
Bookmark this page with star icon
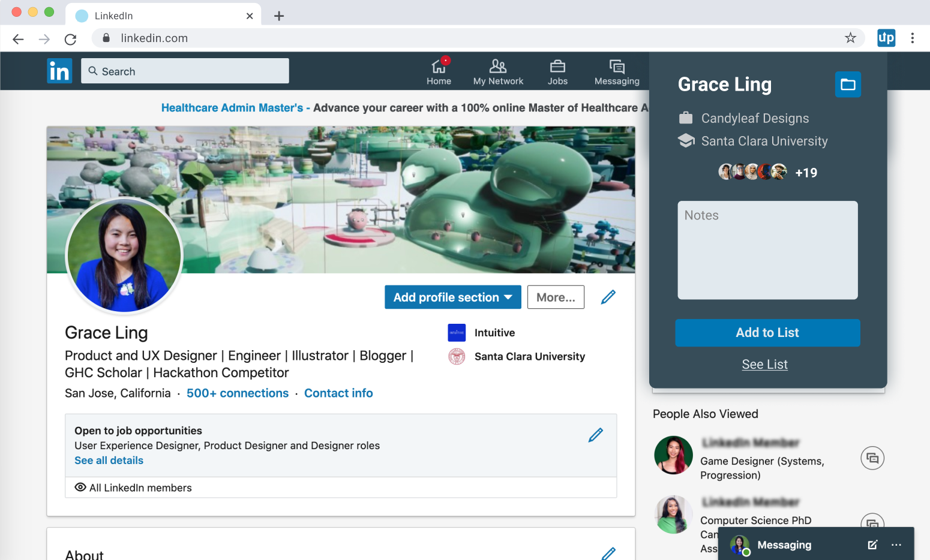[x=850, y=38]
